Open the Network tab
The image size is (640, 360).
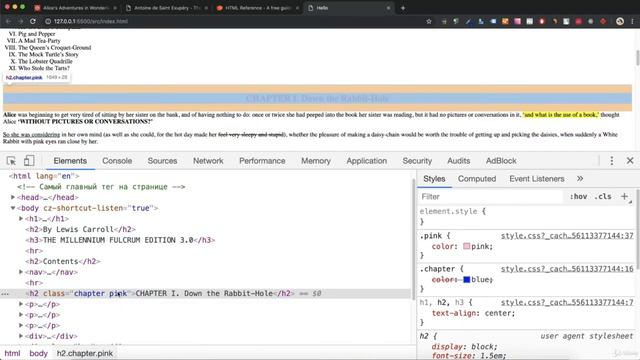click(208, 161)
